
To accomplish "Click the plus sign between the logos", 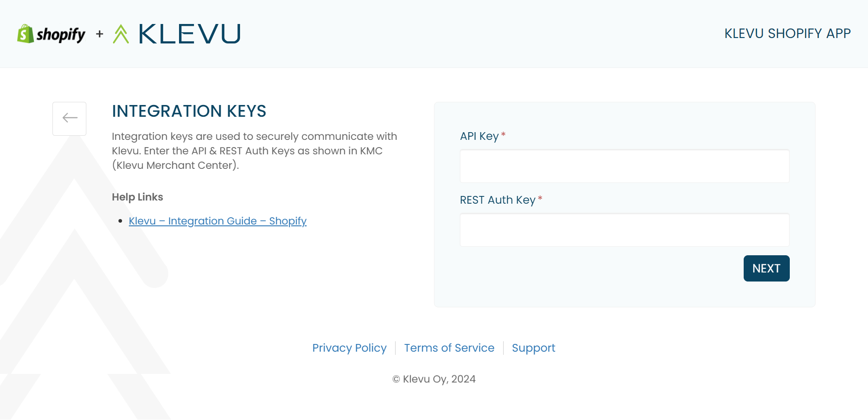I will click(x=99, y=34).
